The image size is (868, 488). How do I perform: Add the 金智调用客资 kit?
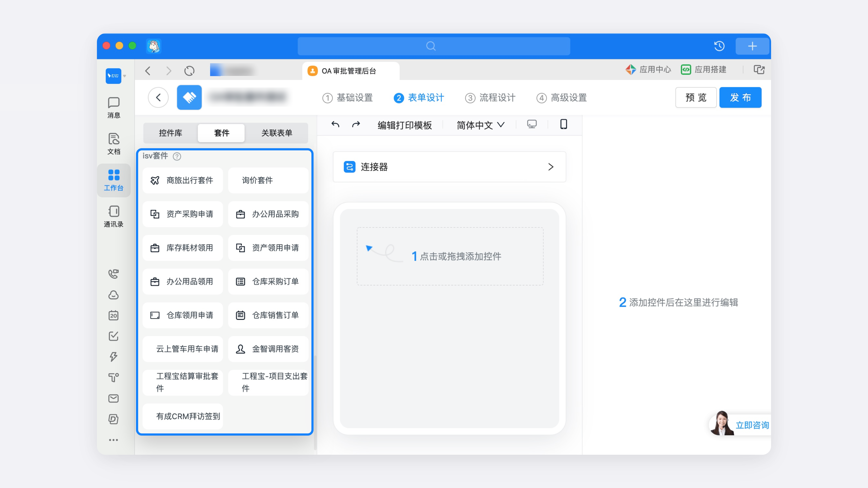tap(268, 349)
